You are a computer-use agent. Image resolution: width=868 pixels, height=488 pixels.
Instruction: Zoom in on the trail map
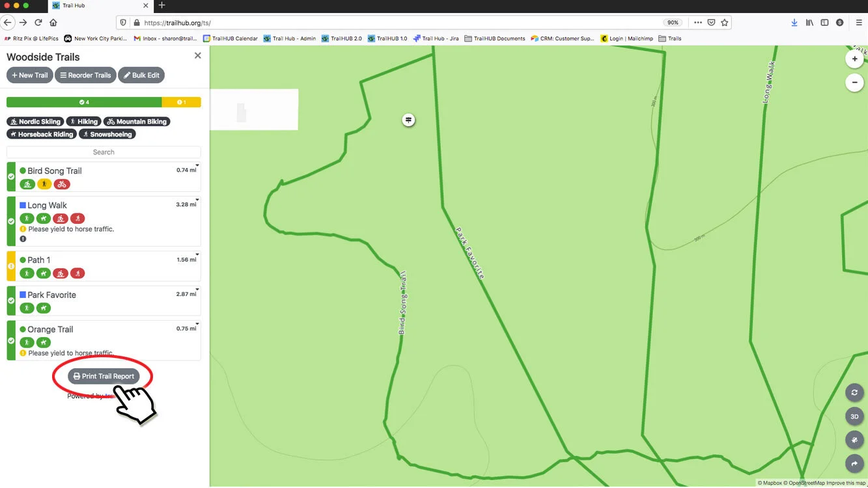tap(854, 59)
